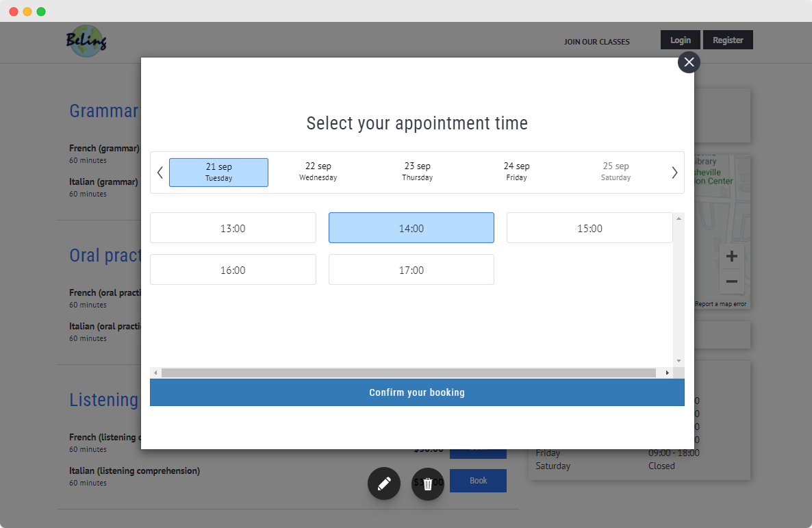Click Italian (listening comprehension) class name
Image resolution: width=812 pixels, height=528 pixels.
[x=135, y=471]
